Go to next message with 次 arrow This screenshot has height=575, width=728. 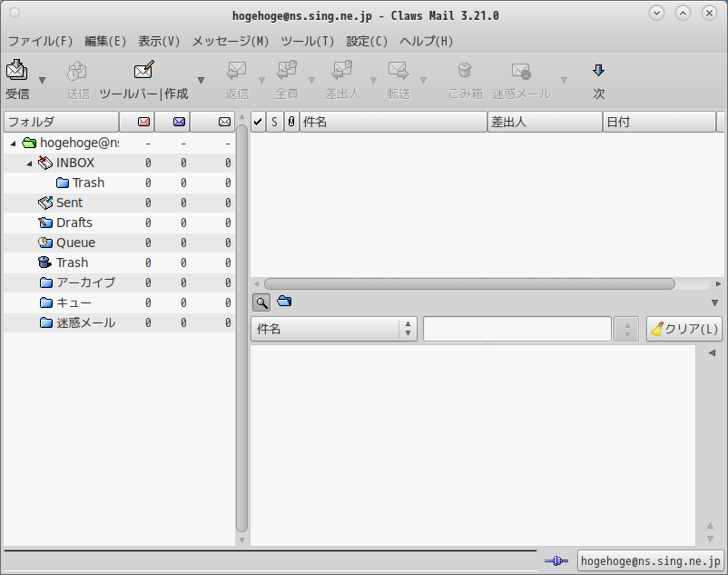click(x=598, y=71)
